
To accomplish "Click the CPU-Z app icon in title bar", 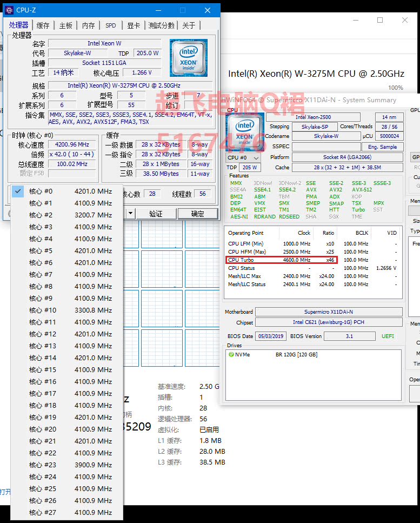I will tap(9, 10).
